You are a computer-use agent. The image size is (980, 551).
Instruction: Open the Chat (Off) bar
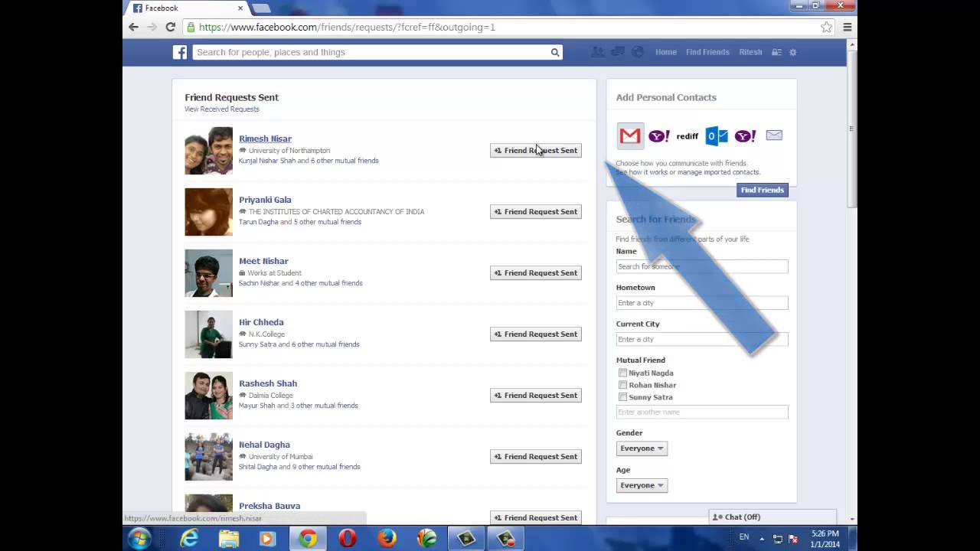pyautogui.click(x=772, y=517)
